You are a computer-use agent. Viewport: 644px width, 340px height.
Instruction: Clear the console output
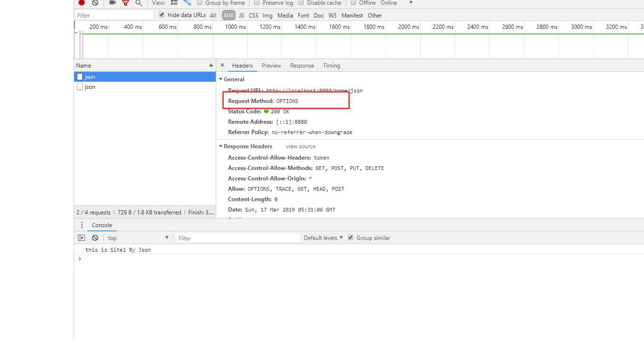coord(95,238)
